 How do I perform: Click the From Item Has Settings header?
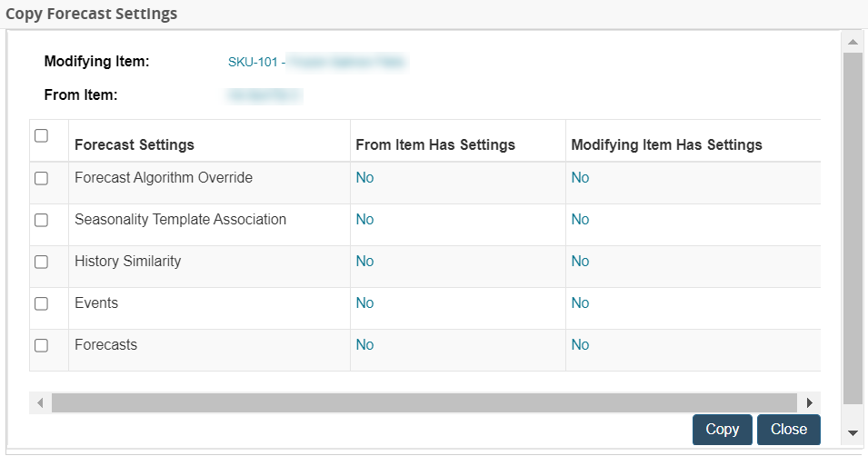point(435,144)
